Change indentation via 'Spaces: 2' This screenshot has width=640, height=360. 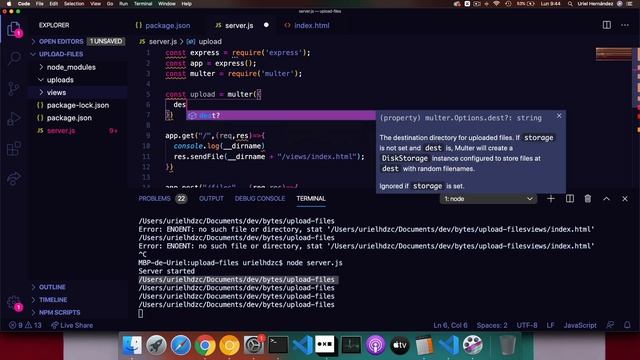tap(492, 325)
